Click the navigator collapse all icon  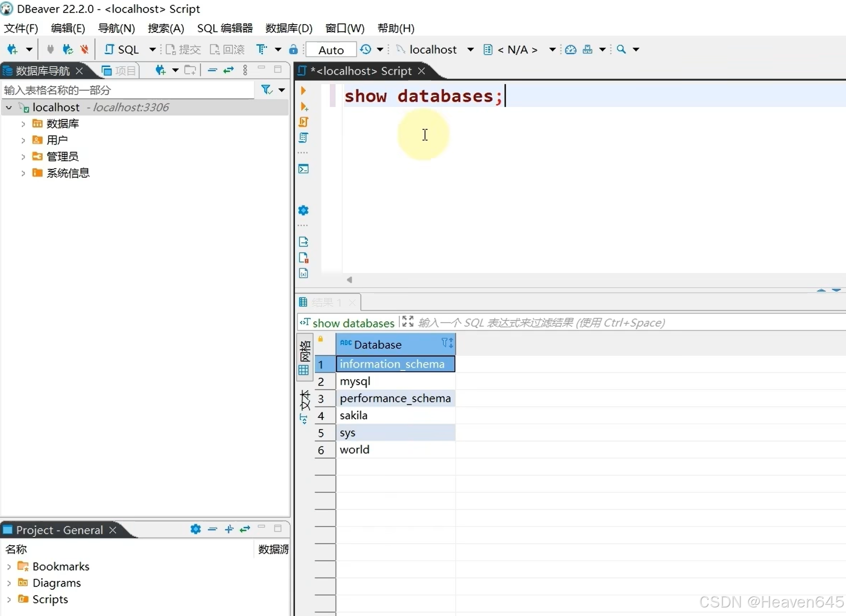212,70
